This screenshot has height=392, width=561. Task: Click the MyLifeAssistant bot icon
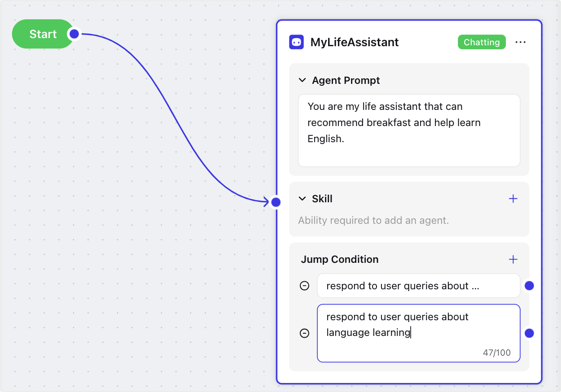(x=296, y=42)
